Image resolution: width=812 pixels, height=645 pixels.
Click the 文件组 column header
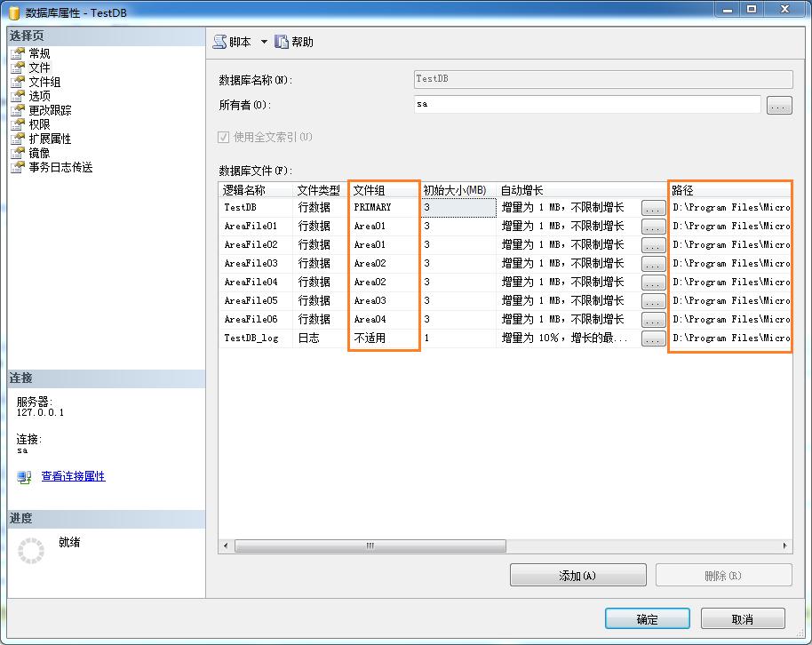385,190
